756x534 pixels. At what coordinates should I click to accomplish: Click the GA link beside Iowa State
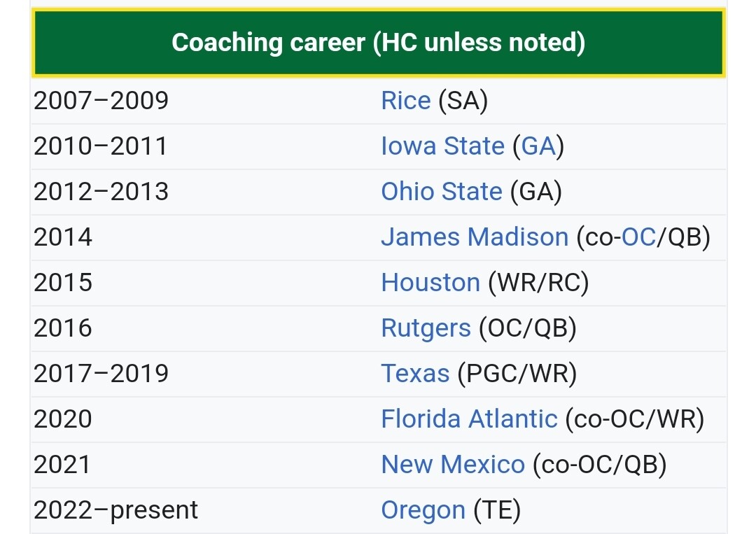[538, 146]
